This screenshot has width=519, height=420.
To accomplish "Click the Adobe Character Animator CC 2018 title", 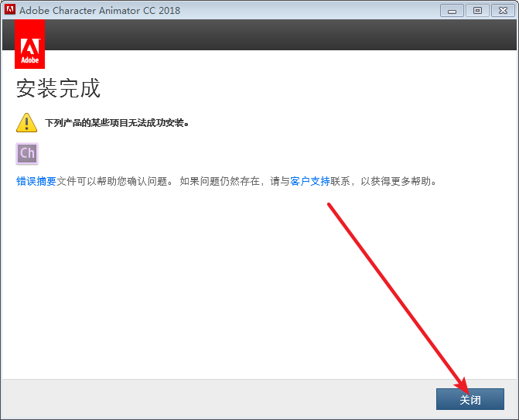I will tap(100, 11).
